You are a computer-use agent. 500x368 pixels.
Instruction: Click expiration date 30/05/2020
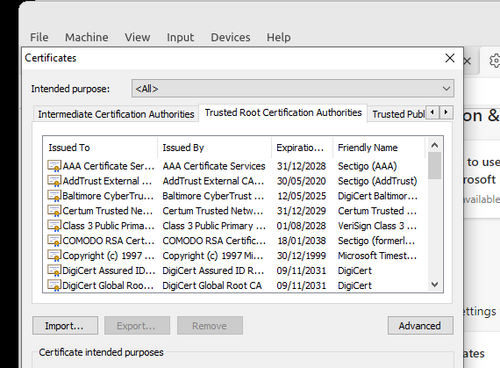click(301, 181)
